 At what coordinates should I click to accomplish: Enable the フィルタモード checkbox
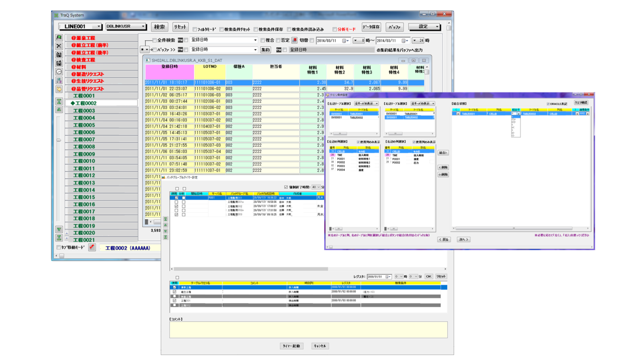[x=194, y=29]
